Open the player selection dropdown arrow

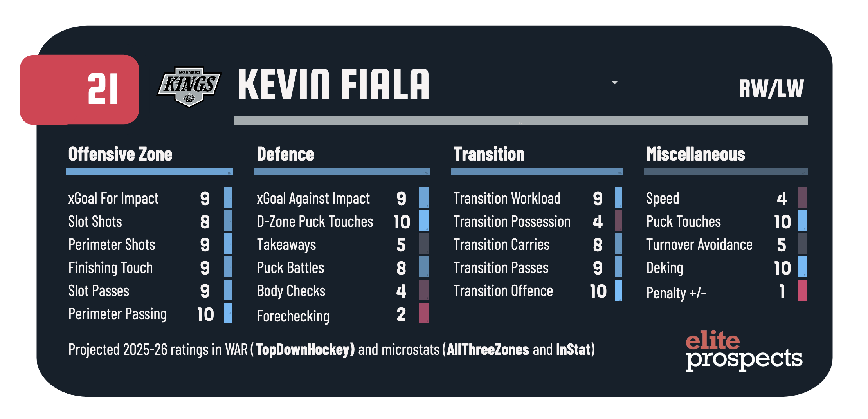point(614,83)
